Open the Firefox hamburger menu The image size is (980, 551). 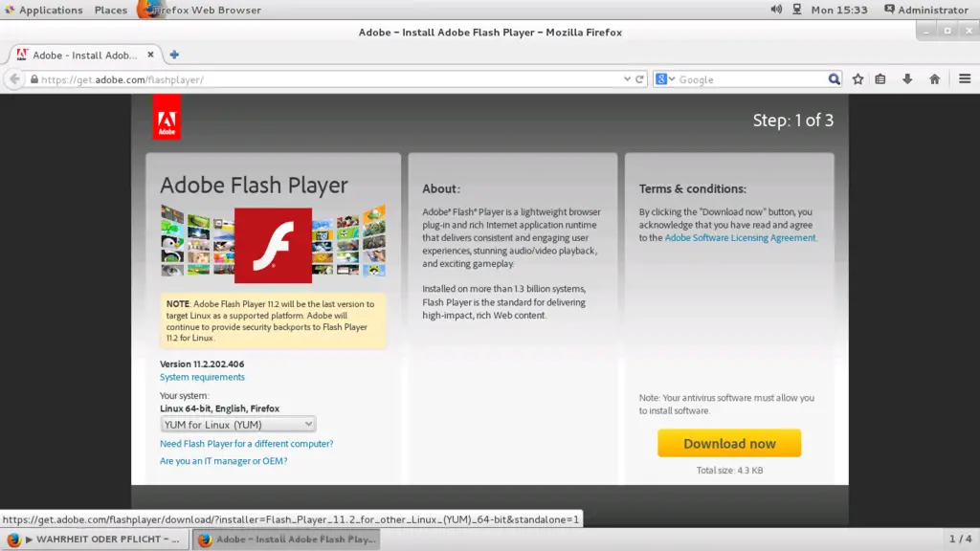pos(965,79)
